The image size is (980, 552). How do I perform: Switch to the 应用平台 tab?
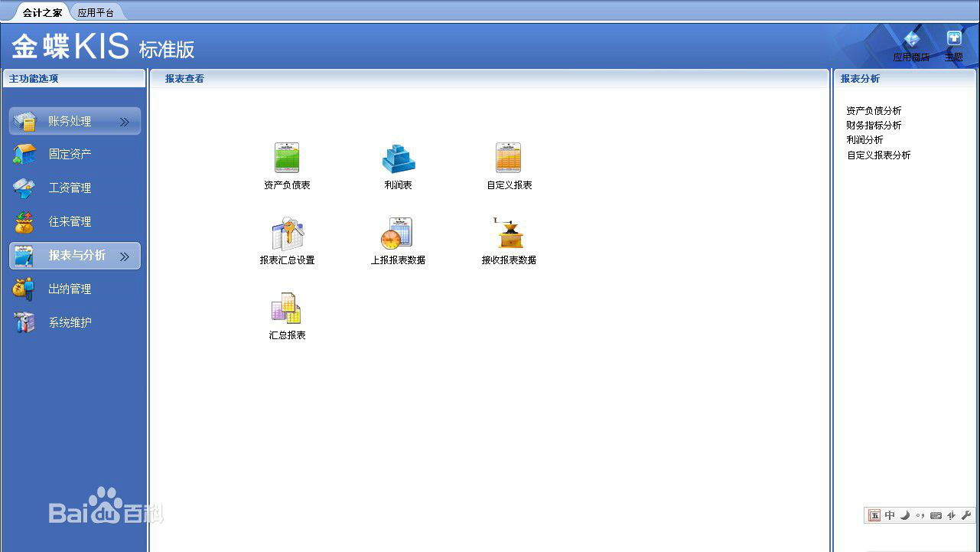96,12
